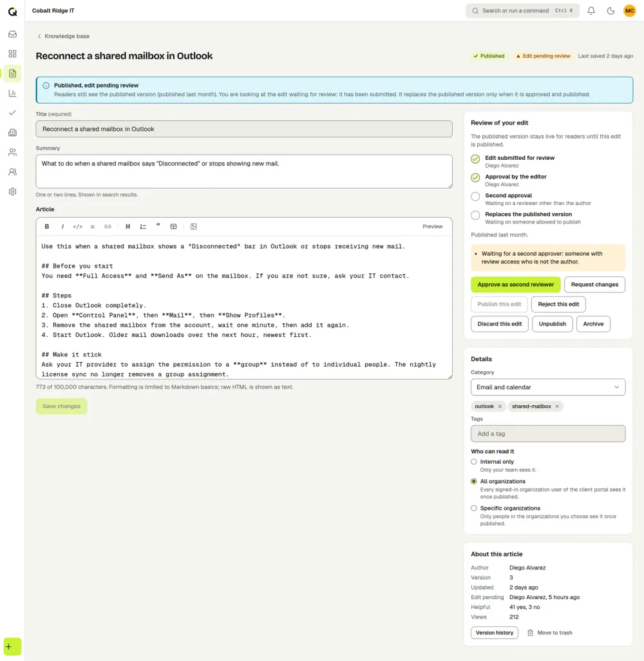Viewport: 644px width, 661px height.
Task: Open Version history
Action: point(495,633)
